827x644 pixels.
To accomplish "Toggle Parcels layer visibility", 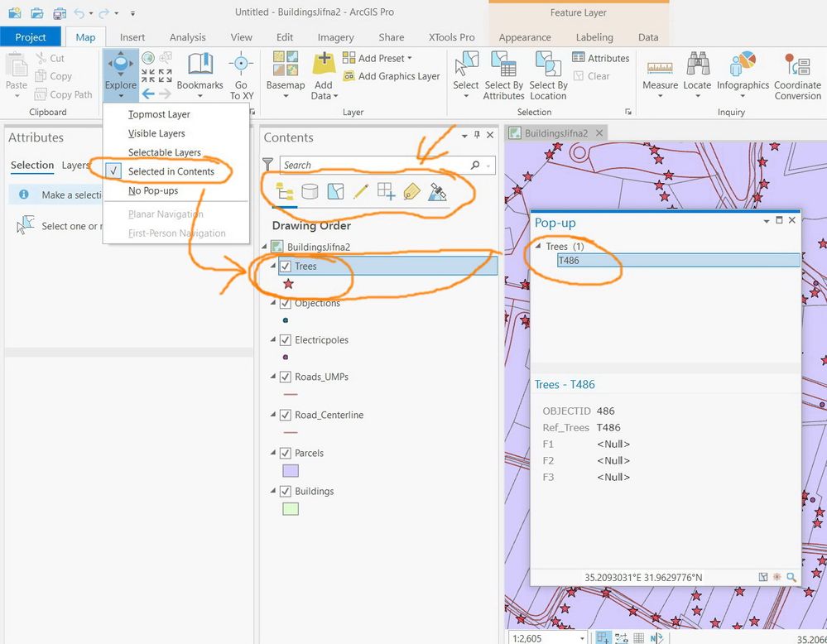I will (x=286, y=453).
